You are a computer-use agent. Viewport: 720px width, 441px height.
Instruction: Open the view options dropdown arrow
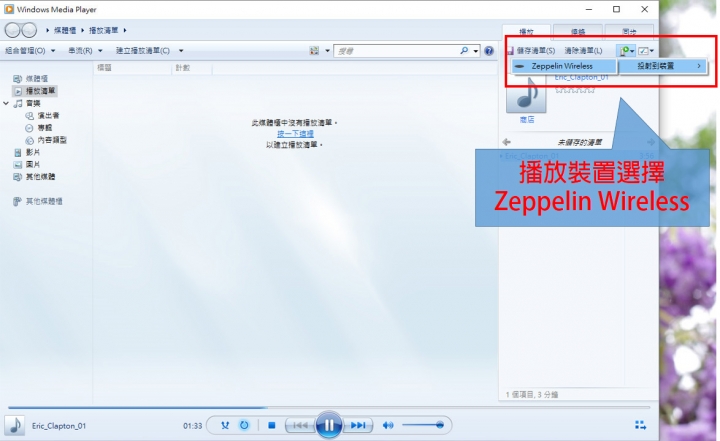pyautogui.click(x=327, y=51)
